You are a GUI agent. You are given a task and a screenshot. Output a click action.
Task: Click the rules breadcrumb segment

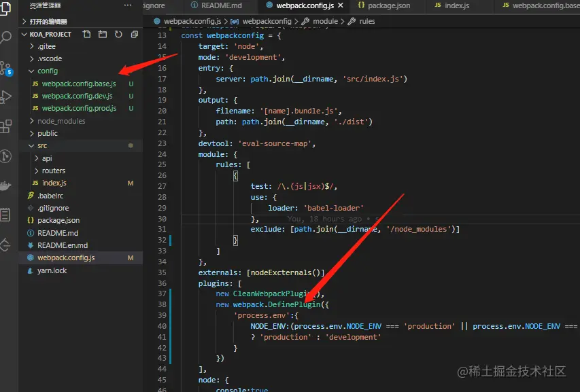[x=367, y=22]
